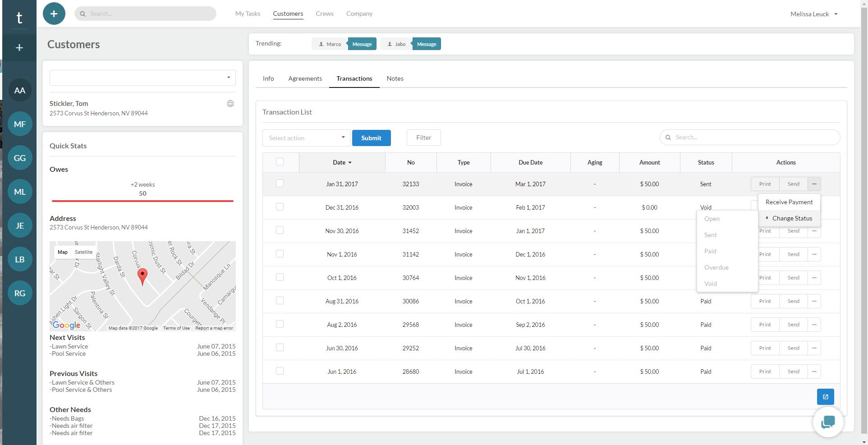Screen dimensions: 868x445
Task: Open the chat bubble widget
Action: pos(828,422)
